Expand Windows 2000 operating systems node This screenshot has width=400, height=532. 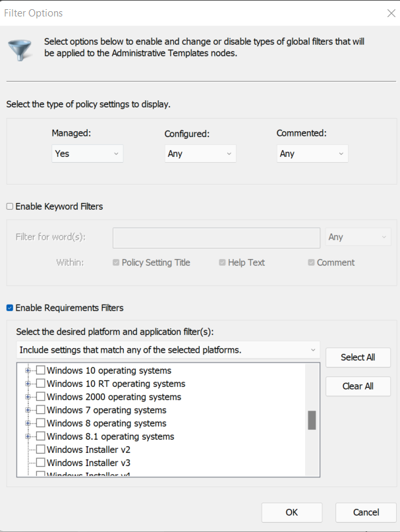point(28,397)
